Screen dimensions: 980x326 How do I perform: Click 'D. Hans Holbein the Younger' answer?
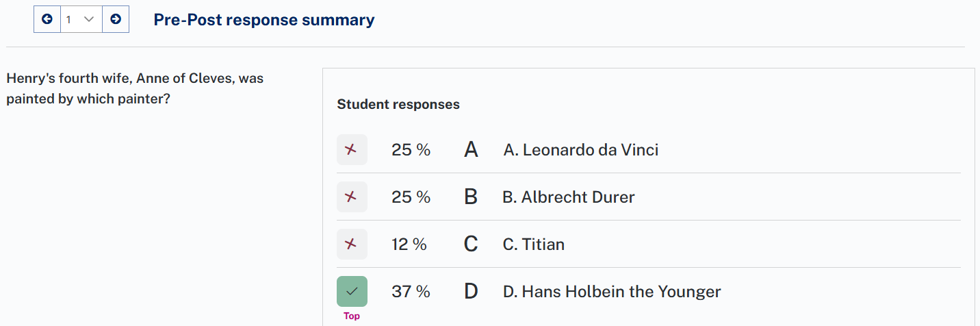click(x=611, y=292)
